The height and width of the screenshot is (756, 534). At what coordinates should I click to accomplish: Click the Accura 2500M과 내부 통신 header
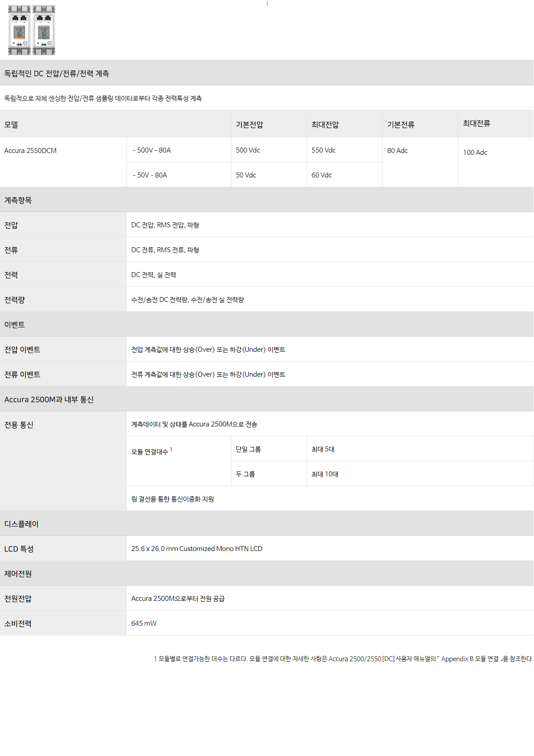tap(49, 399)
